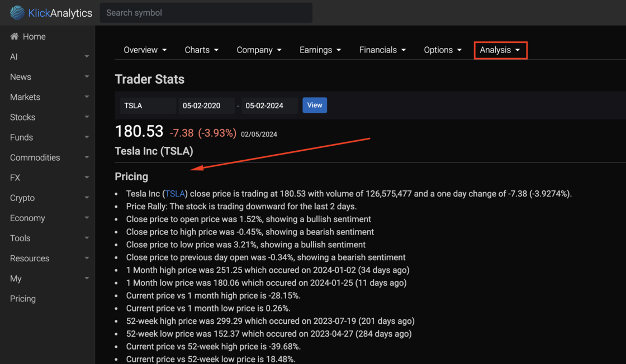Click Current price vs 1 month low line
626x364 pixels.
[x=208, y=309]
